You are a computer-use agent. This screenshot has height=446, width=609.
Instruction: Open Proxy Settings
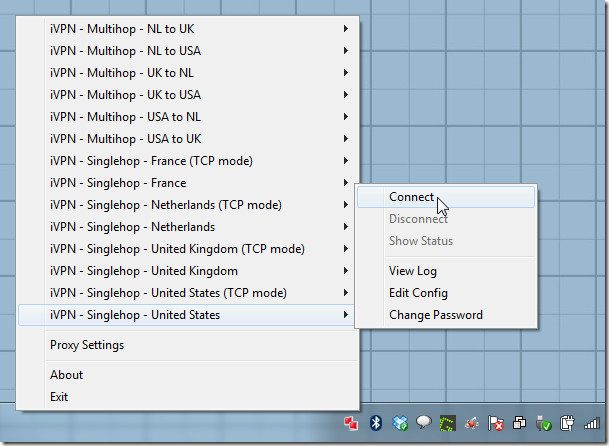[x=187, y=345]
